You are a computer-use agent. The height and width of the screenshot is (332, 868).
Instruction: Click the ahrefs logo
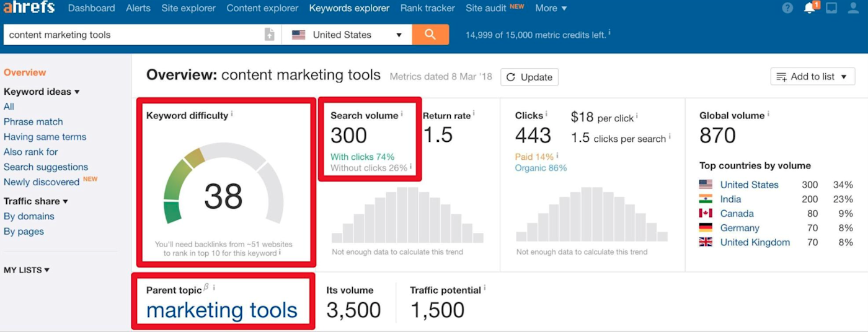click(29, 7)
